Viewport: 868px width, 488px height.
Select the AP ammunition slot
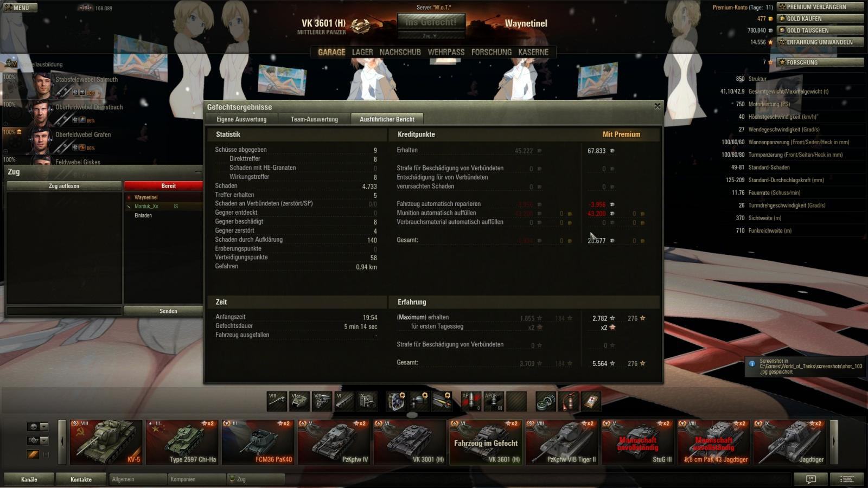(x=471, y=401)
